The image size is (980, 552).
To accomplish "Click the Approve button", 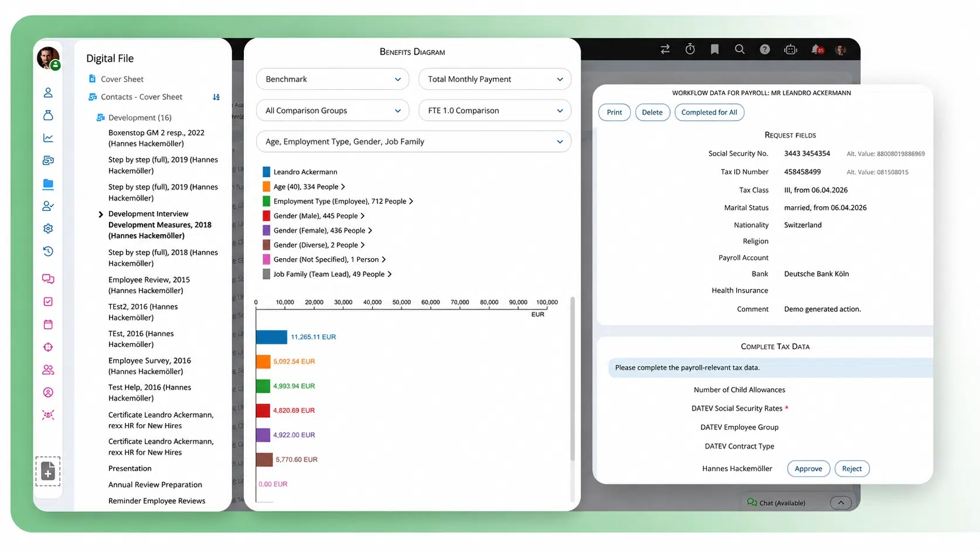I will point(808,469).
